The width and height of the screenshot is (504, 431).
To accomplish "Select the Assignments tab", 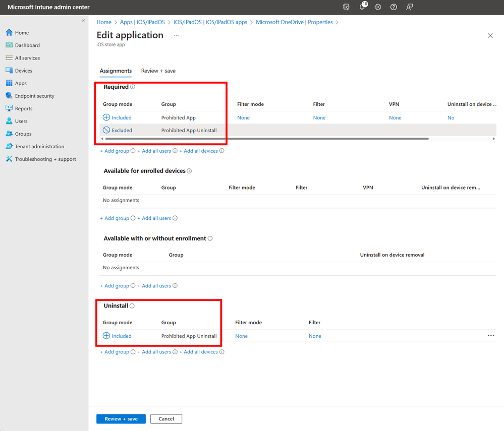I will [116, 71].
